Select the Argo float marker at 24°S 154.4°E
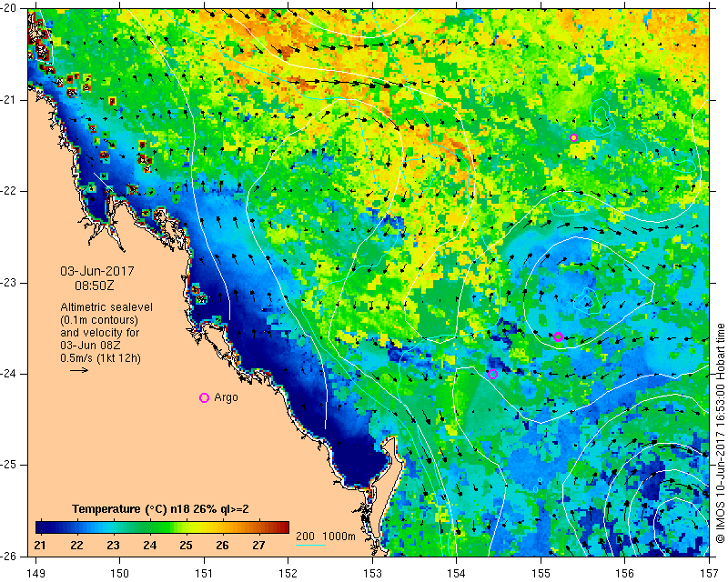Viewport: 728px width, 582px height. pyautogui.click(x=493, y=374)
